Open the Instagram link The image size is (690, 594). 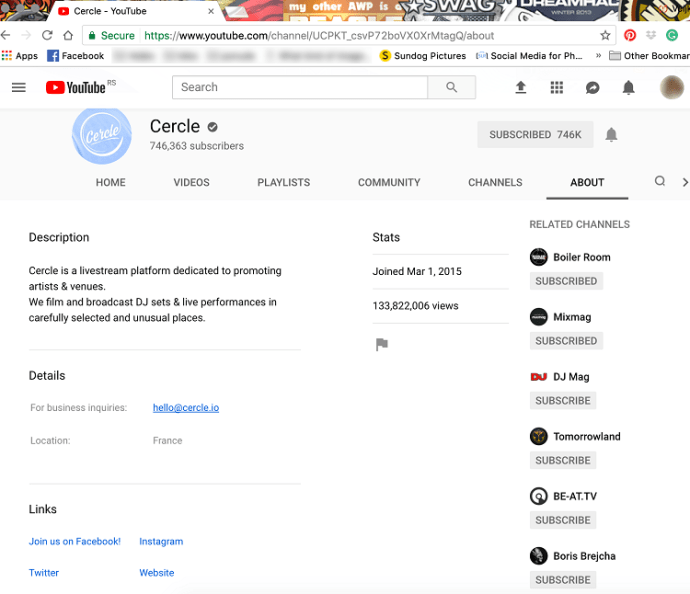161,542
